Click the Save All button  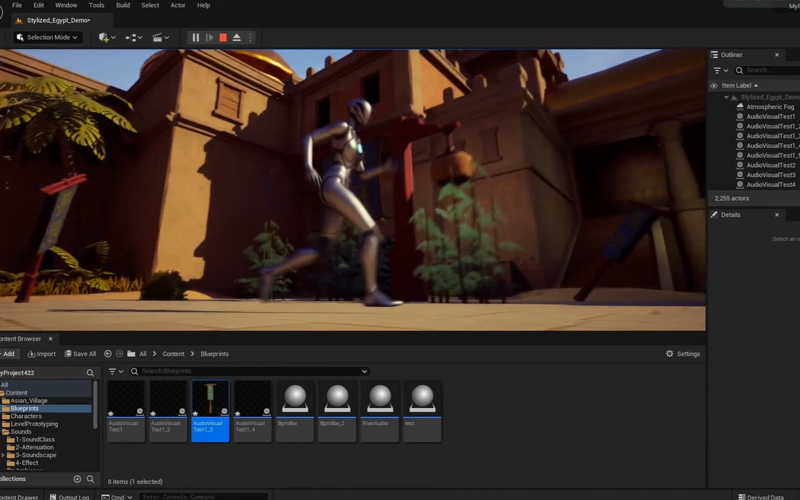pos(80,354)
